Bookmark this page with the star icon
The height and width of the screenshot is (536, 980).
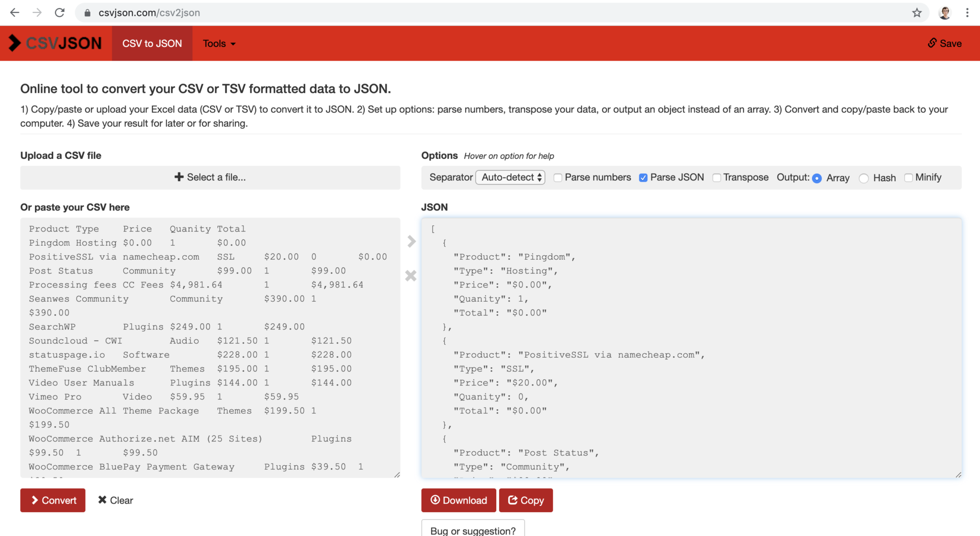point(916,13)
